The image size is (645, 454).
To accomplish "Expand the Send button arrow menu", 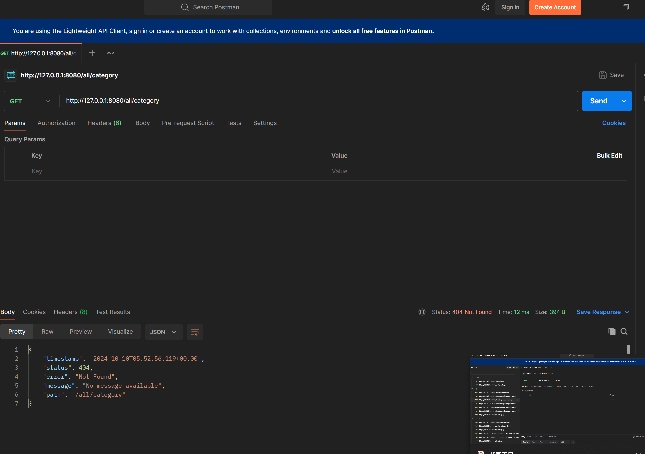I will pos(624,101).
